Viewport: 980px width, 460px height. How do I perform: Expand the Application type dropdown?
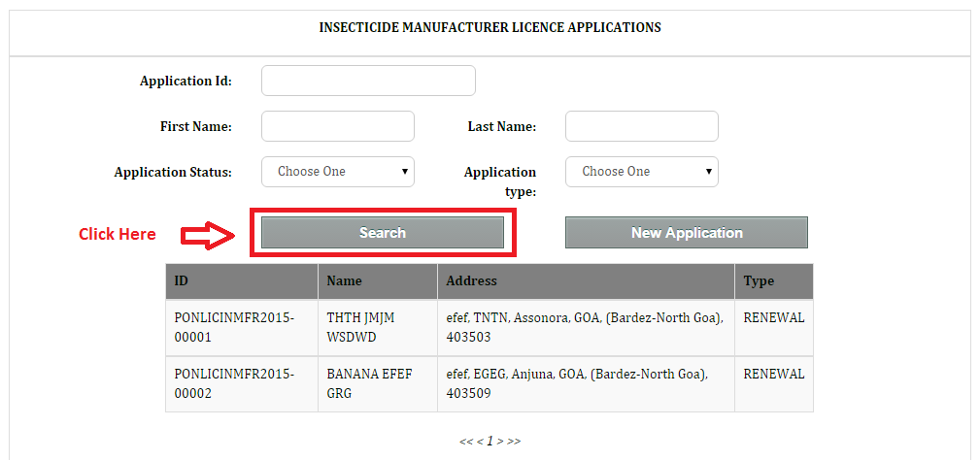(641, 172)
